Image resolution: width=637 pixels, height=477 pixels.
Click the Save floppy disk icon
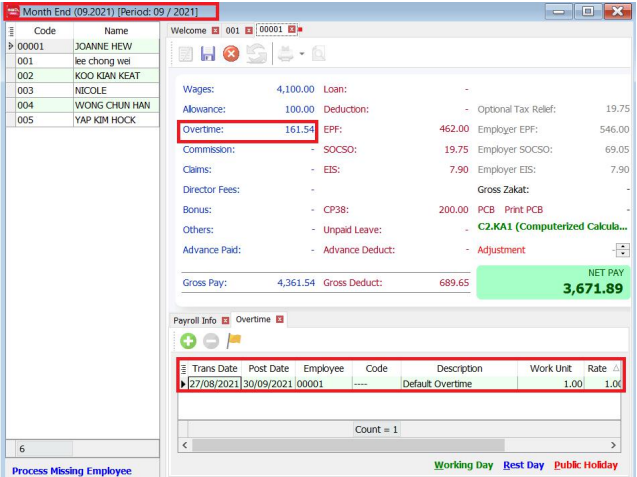pos(208,54)
